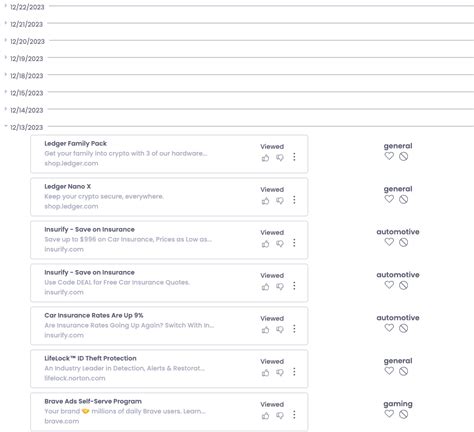Open the lifelock.norton.com link
474x432 pixels.
pos(75,378)
